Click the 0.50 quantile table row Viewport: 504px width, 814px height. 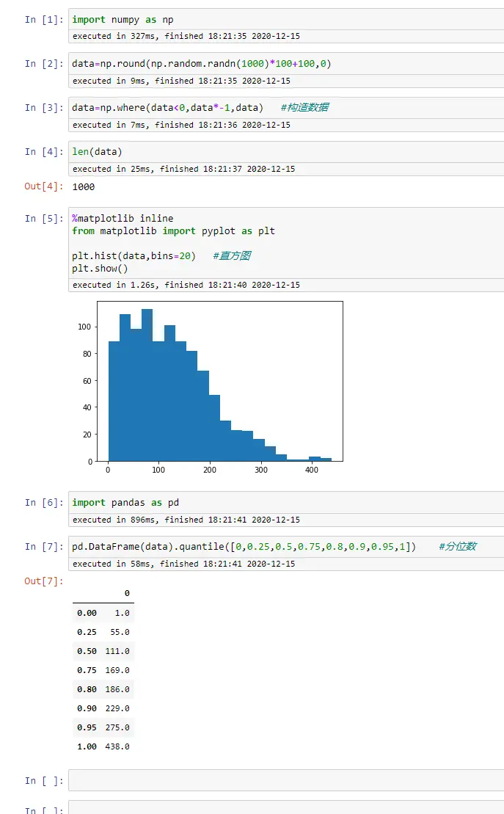point(103,651)
